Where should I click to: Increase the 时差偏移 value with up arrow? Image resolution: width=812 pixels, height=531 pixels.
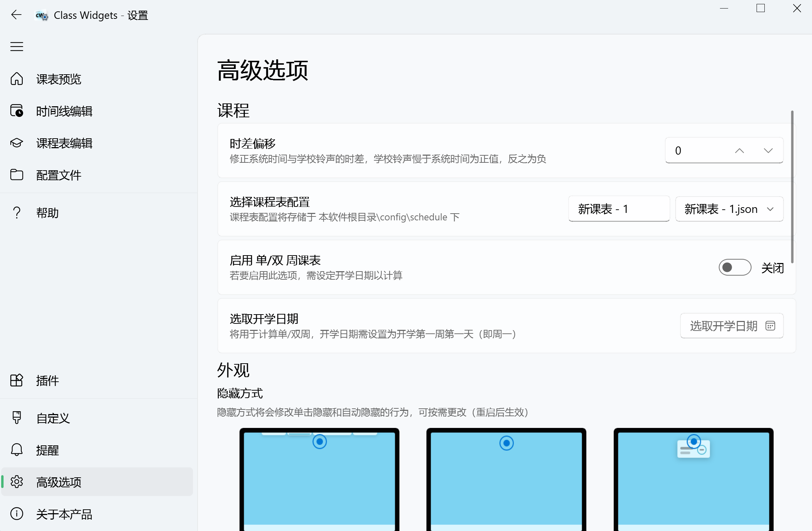click(740, 150)
